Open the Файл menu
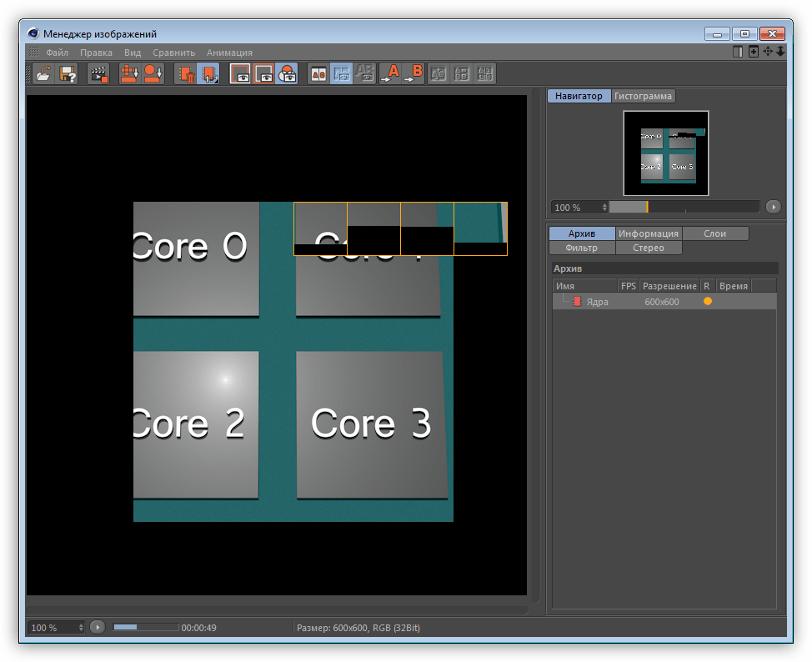This screenshot has width=812, height=662. (57, 53)
